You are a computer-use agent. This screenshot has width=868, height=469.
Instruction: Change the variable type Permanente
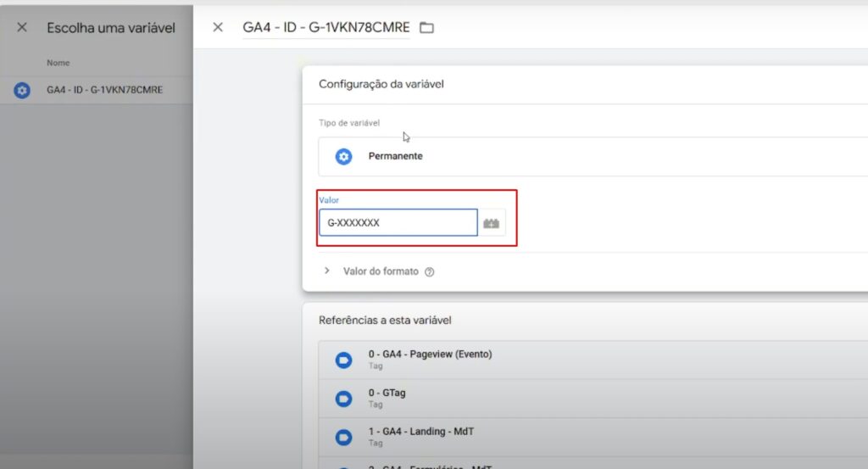click(x=593, y=157)
